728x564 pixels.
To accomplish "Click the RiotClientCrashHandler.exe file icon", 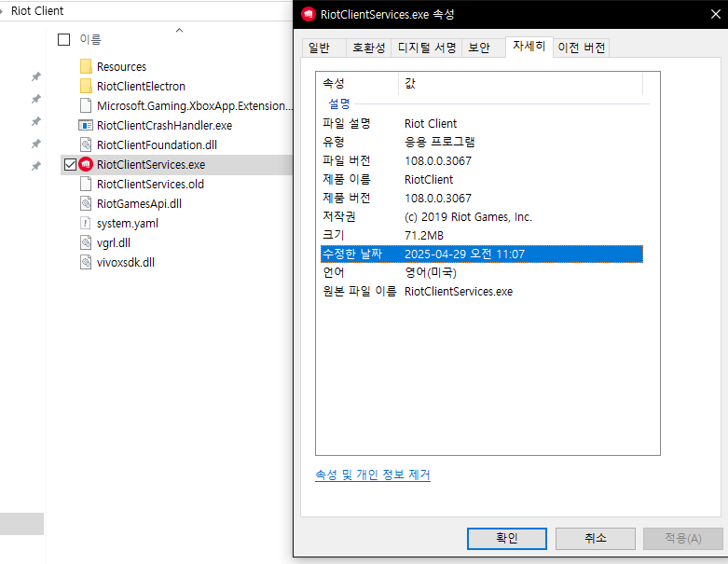I will (x=86, y=125).
